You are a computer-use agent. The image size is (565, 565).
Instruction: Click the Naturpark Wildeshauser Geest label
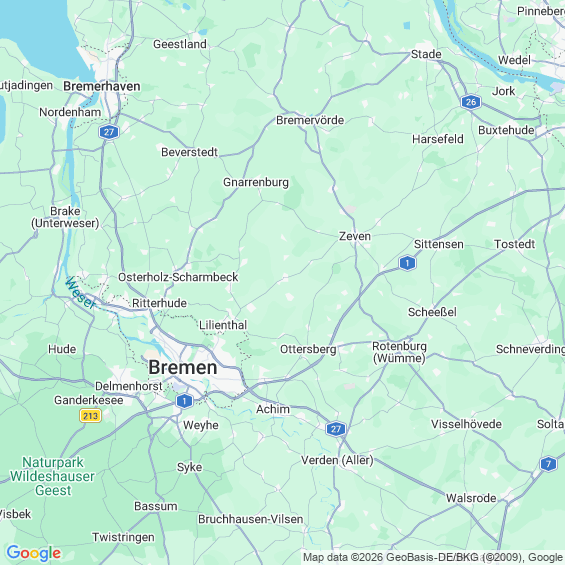pyautogui.click(x=53, y=476)
